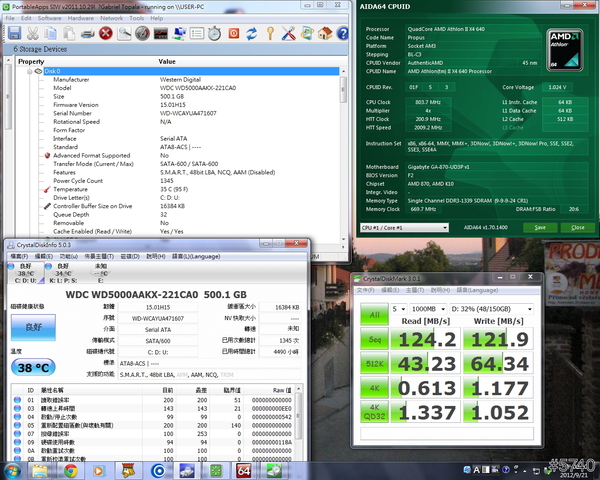Viewport: 600px width, 480px height.
Task: Click the Windows Start orb
Action: pyautogui.click(x=13, y=469)
